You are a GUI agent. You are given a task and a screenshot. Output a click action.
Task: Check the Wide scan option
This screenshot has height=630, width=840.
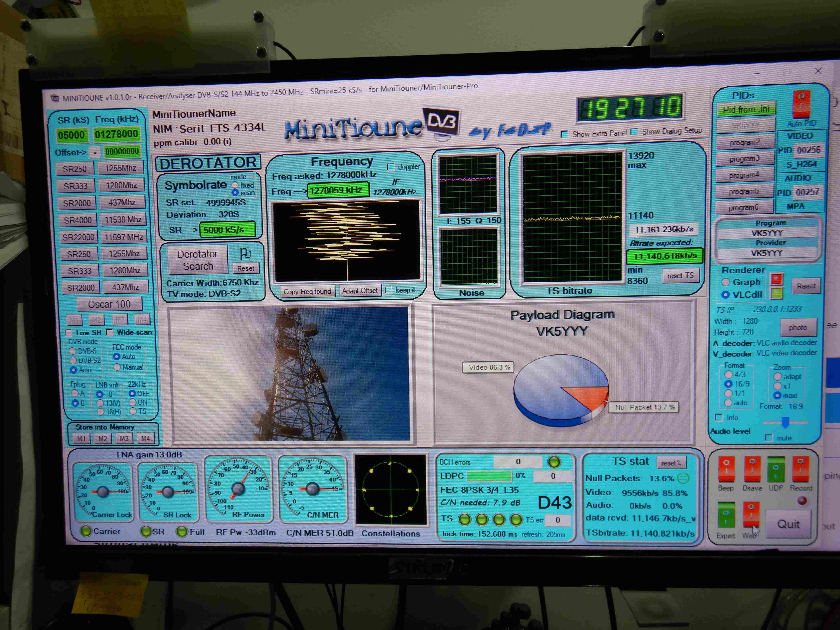[110, 333]
